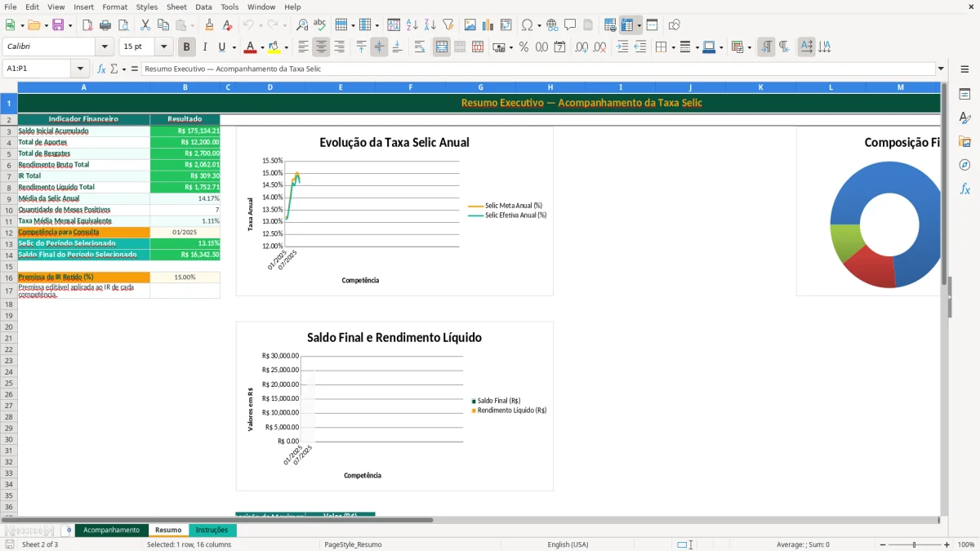980x551 pixels.
Task: Copy the selection to clipboard
Action: [163, 25]
